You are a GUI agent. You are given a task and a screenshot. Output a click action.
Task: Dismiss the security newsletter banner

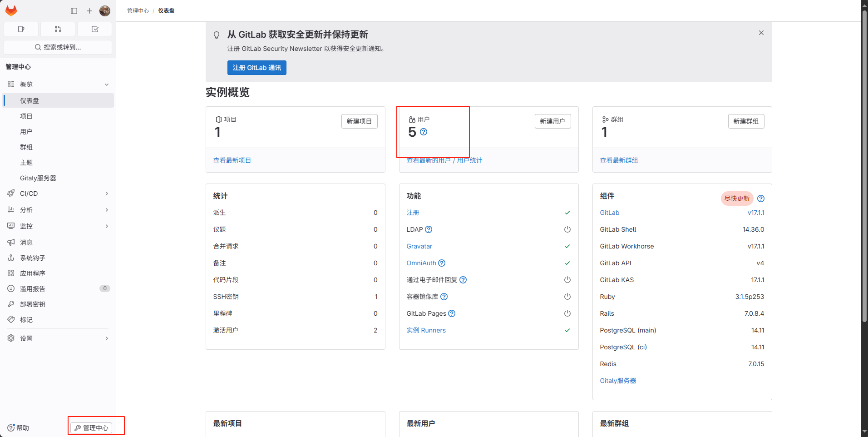coord(761,33)
